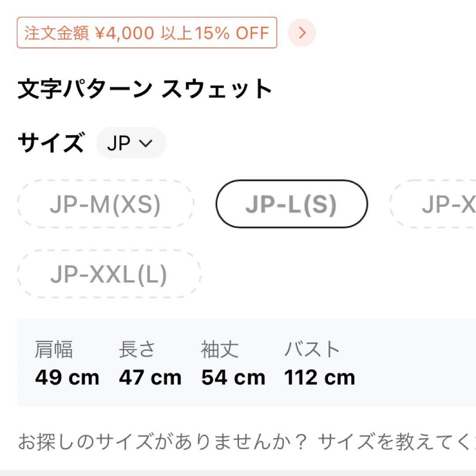Select size JP-XXL(L)
The image size is (476, 476).
(x=109, y=274)
